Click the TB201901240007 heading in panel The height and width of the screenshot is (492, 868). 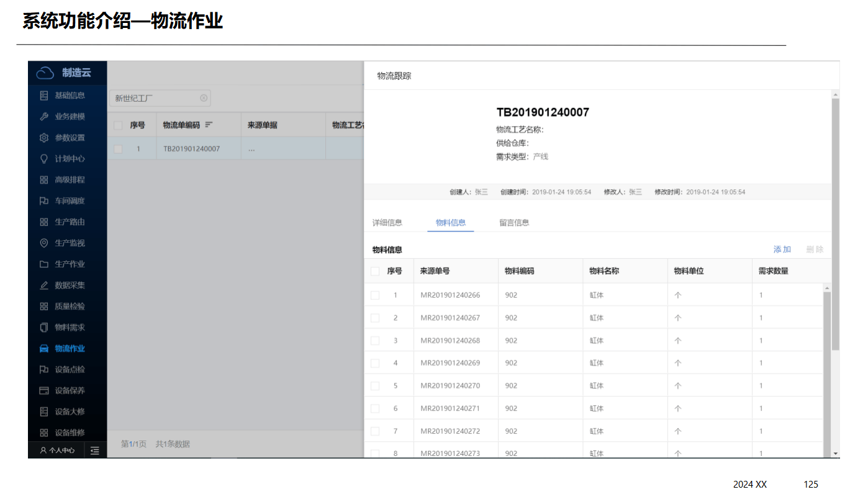[543, 112]
